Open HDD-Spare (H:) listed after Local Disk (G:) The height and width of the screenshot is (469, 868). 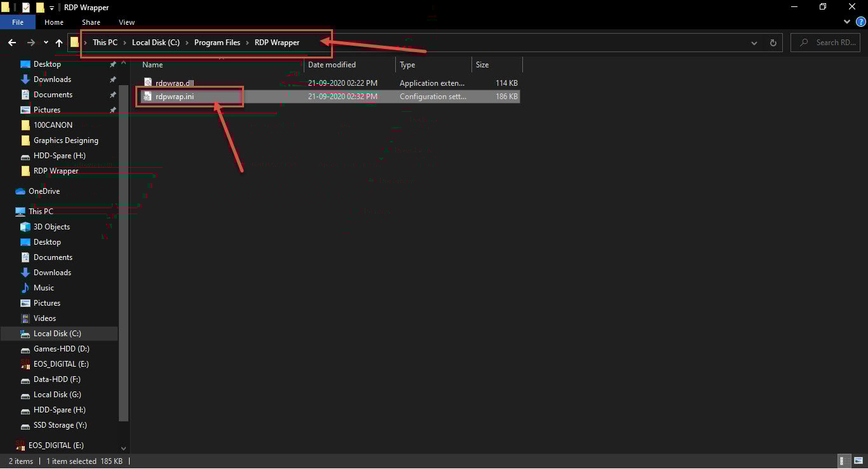(x=60, y=410)
